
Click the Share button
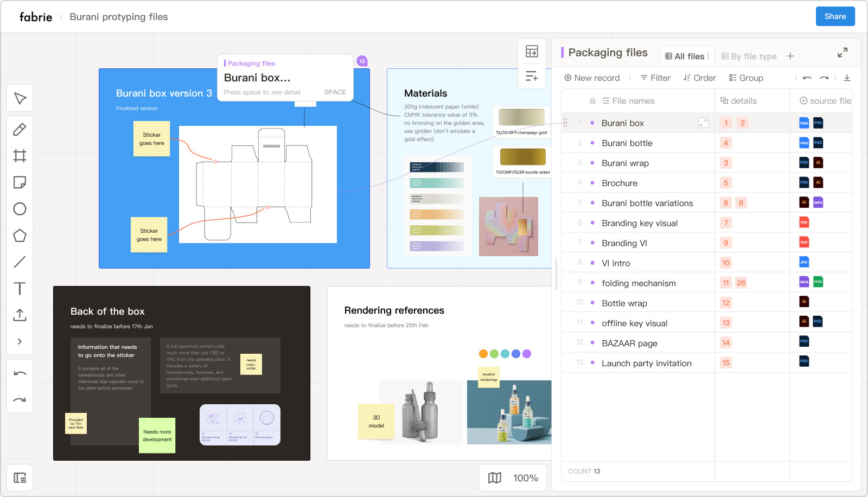(x=835, y=16)
